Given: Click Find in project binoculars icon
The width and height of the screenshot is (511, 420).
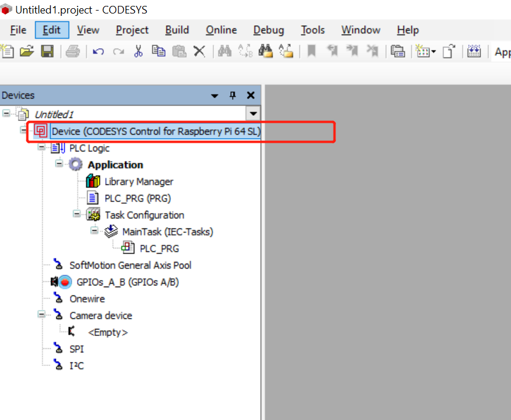Looking at the screenshot, I should (265, 51).
